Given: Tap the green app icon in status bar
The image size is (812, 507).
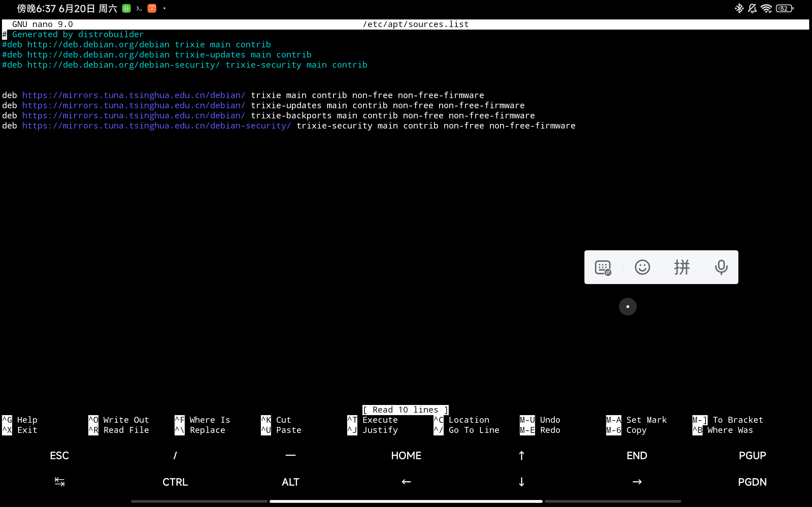Looking at the screenshot, I should (x=127, y=8).
